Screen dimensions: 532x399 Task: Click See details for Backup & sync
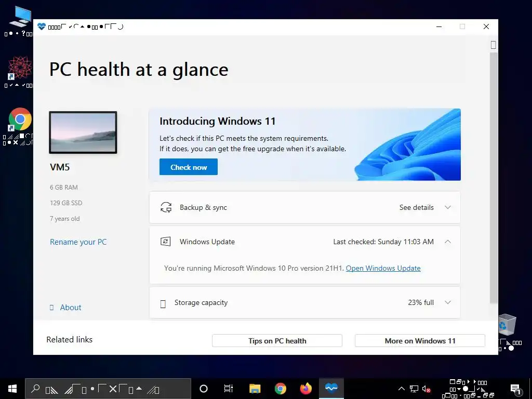click(416, 207)
